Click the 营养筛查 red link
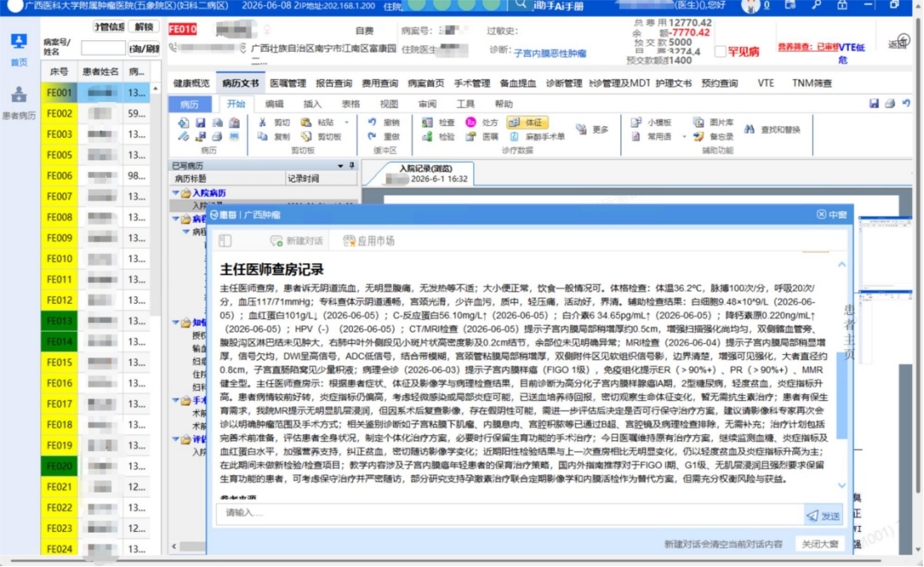 tap(809, 47)
